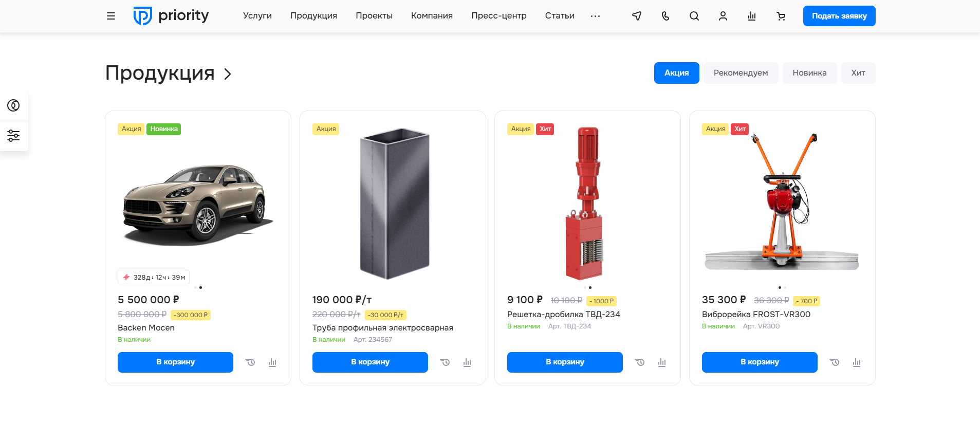This screenshot has width=980, height=423.
Task: Click the location arrow icon in header
Action: (x=637, y=16)
